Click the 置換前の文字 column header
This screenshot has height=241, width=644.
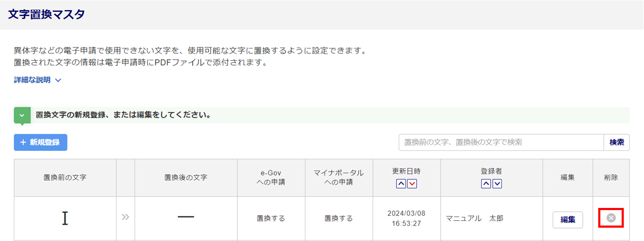(x=65, y=178)
